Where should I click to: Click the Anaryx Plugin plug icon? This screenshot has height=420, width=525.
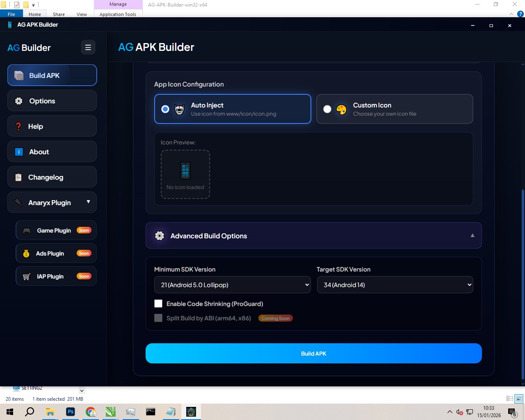coord(18,203)
